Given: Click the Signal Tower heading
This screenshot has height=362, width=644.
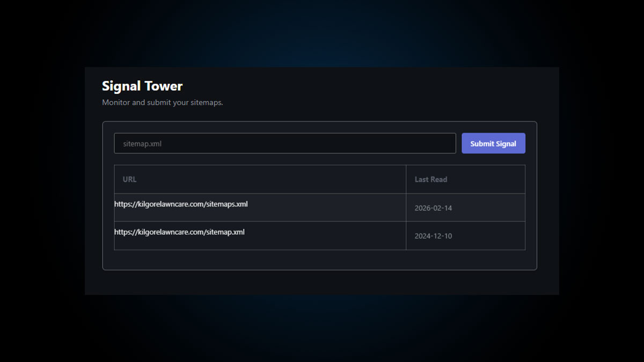Looking at the screenshot, I should point(142,86).
